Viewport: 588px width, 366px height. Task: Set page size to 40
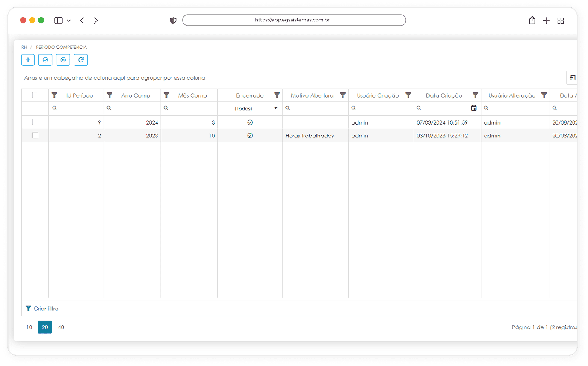[x=61, y=327]
